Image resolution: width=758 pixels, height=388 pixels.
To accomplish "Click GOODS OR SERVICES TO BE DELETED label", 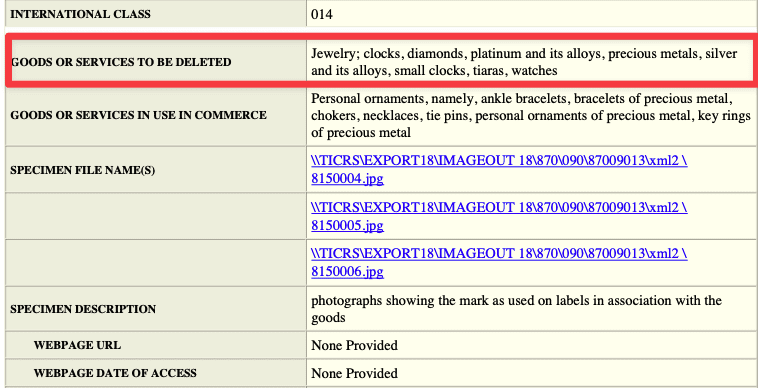I will click(x=120, y=62).
